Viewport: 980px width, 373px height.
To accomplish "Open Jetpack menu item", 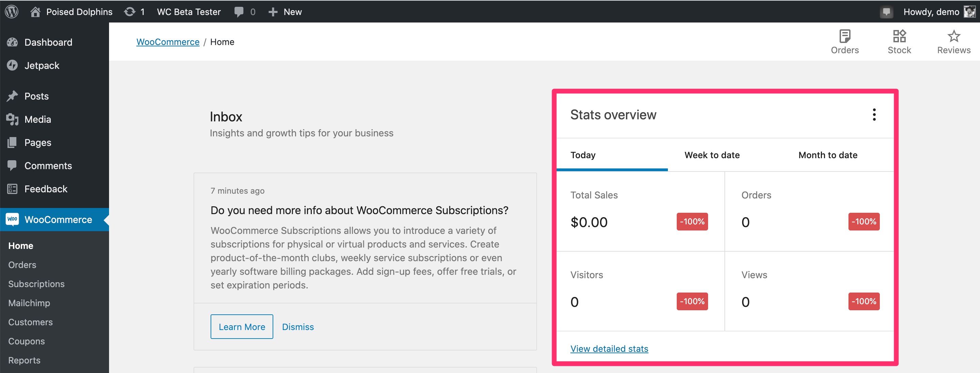I will 55,65.
